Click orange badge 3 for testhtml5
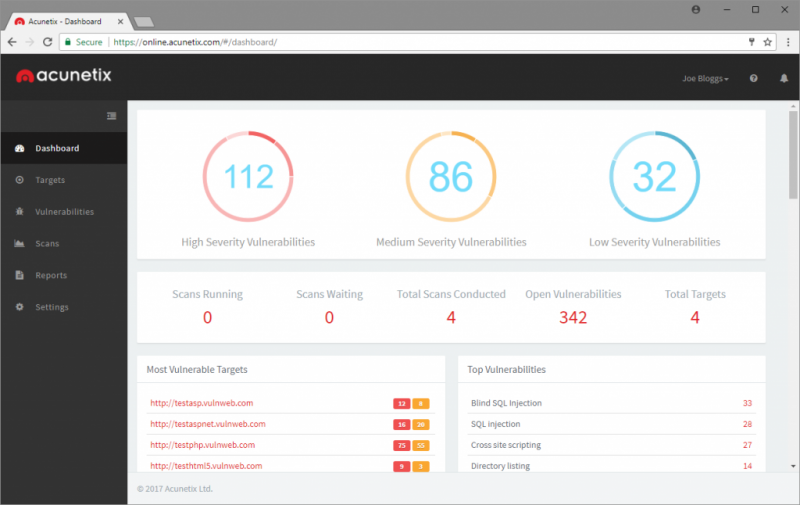The width and height of the screenshot is (800, 505). pyautogui.click(x=421, y=466)
